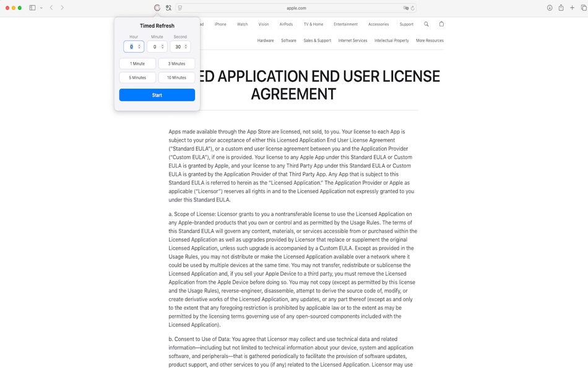Increase the Minute field stepper
The width and height of the screenshot is (588, 368).
(163, 45)
